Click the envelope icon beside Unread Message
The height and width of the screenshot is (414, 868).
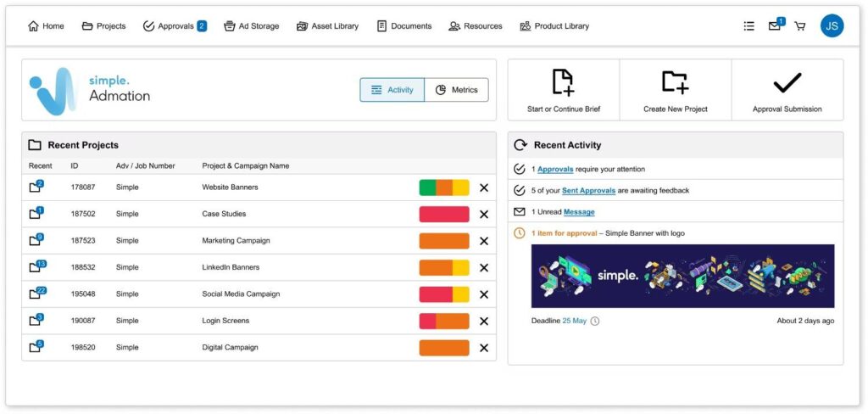point(520,212)
